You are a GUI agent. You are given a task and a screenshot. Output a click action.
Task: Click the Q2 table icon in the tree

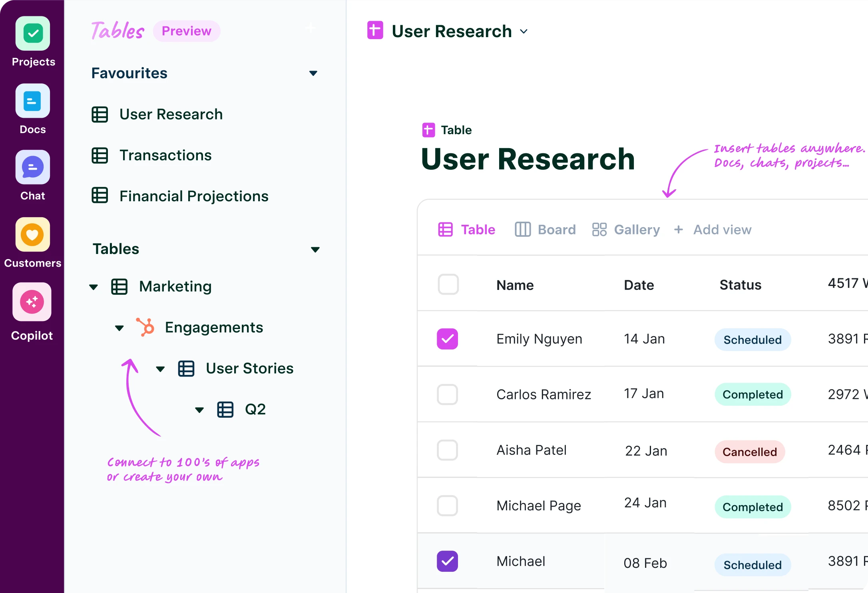[225, 409]
